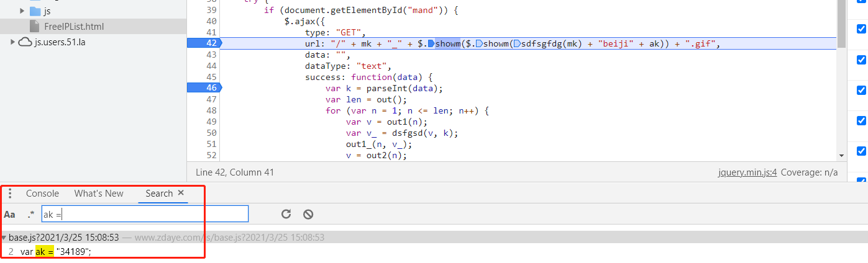Click the for loop on line 48
Viewport: 868px width, 263px height.
(x=408, y=110)
